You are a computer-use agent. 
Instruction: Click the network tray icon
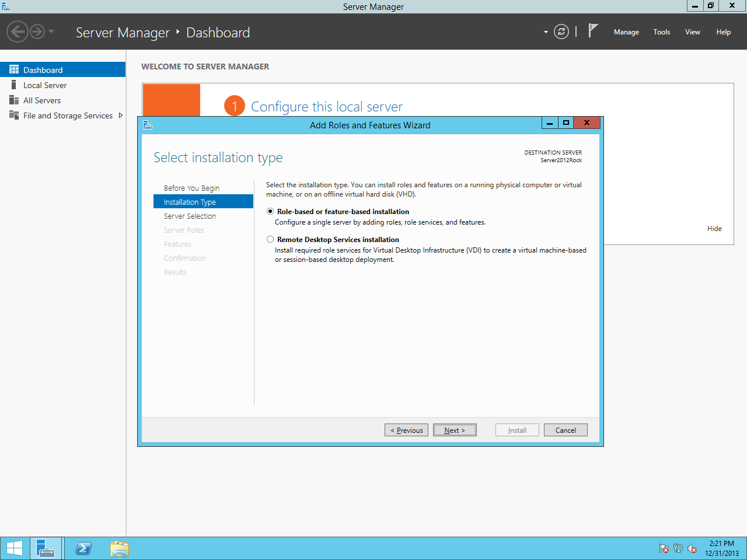678,548
